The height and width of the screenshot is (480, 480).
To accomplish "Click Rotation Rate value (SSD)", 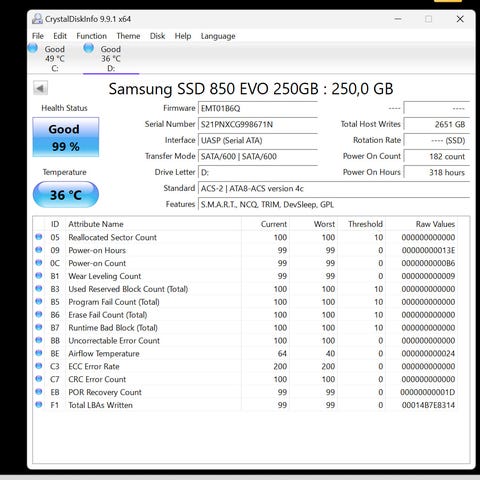I will pos(437,140).
